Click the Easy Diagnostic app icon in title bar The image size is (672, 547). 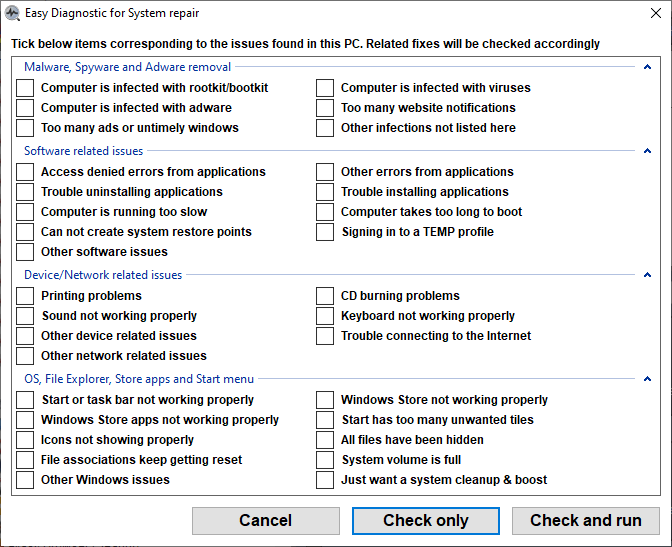12,13
